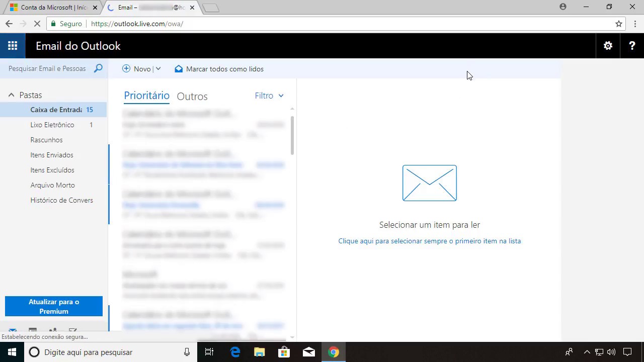The width and height of the screenshot is (644, 362).
Task: Switch to the Prioritário tab
Action: click(x=146, y=96)
